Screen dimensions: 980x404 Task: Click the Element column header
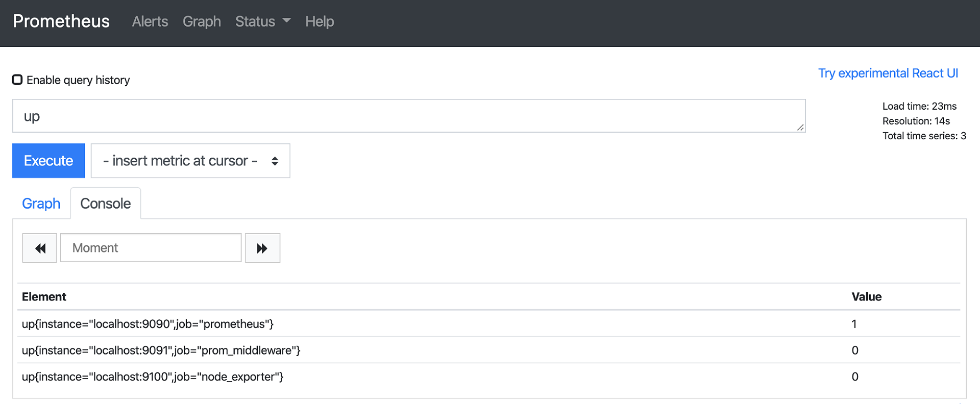pyautogui.click(x=44, y=296)
